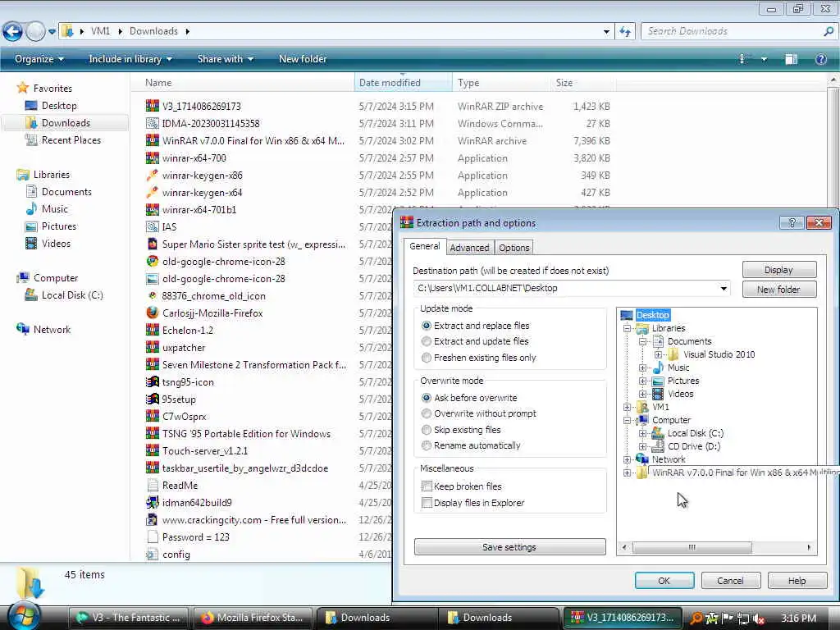Sort files by Date modified column
This screenshot has width=840, height=630.
402,83
